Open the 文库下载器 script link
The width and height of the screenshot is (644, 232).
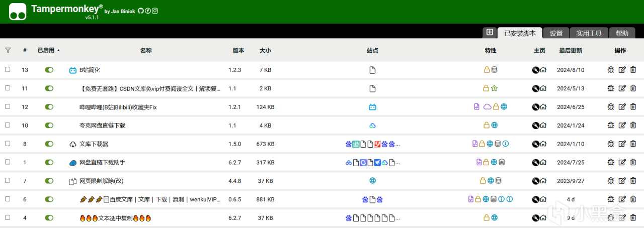pos(94,144)
